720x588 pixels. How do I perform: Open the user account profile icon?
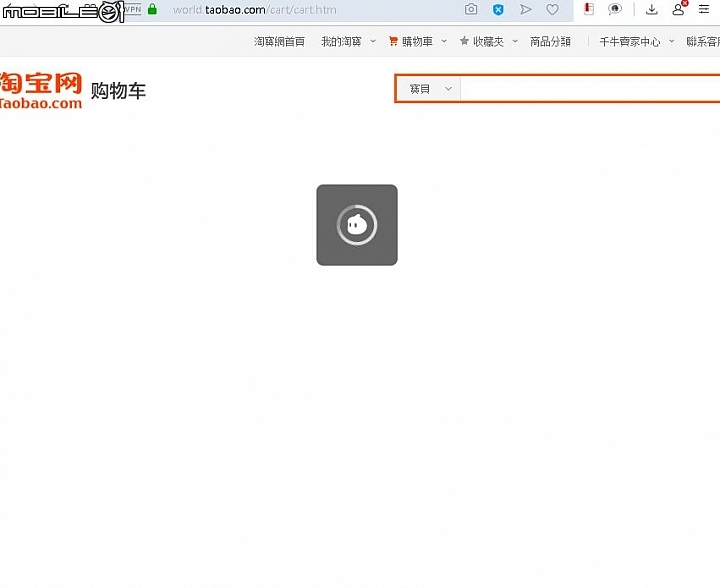678,9
